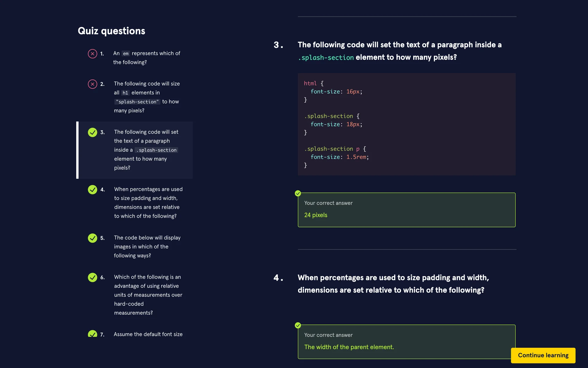This screenshot has width=588, height=368.
Task: Open question 5 about displaying images
Action: coord(147,247)
